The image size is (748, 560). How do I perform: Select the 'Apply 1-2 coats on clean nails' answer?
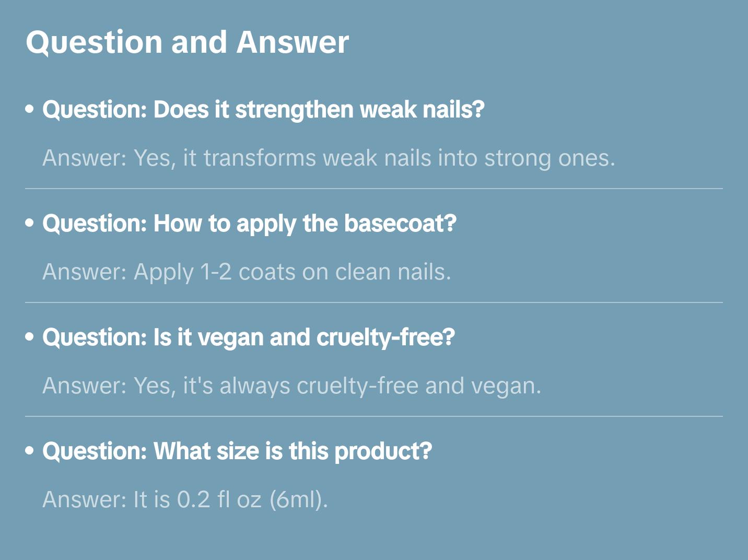(x=247, y=272)
